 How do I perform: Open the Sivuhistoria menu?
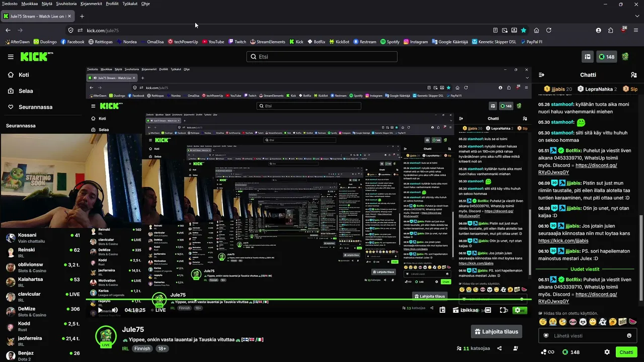click(66, 4)
